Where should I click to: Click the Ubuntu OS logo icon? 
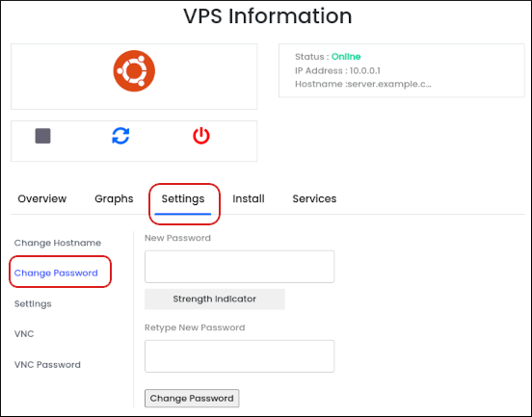click(x=134, y=71)
